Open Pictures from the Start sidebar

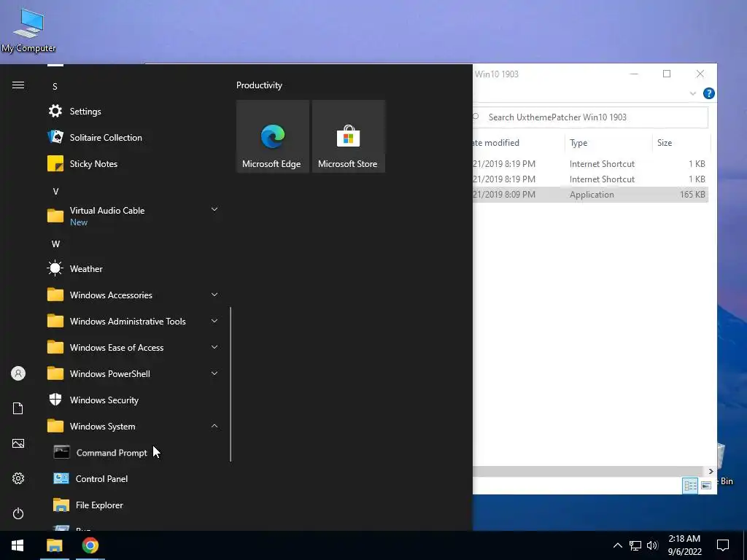tap(18, 443)
